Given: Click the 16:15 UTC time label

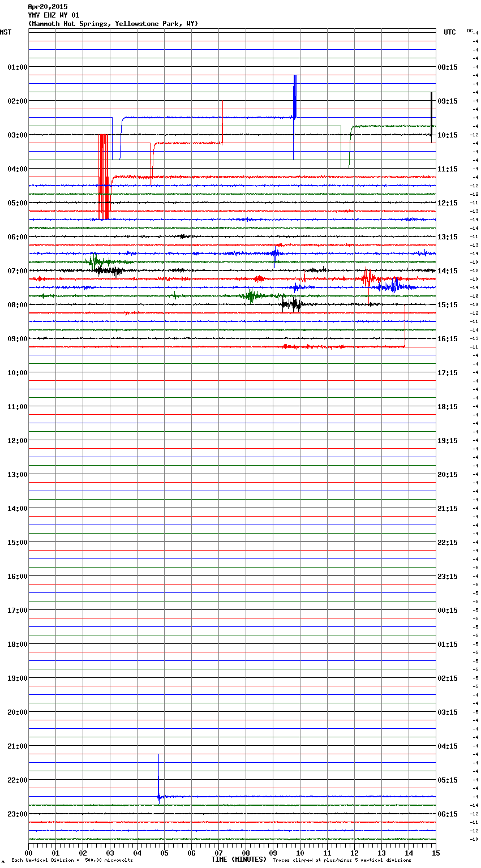Looking at the screenshot, I should (448, 338).
